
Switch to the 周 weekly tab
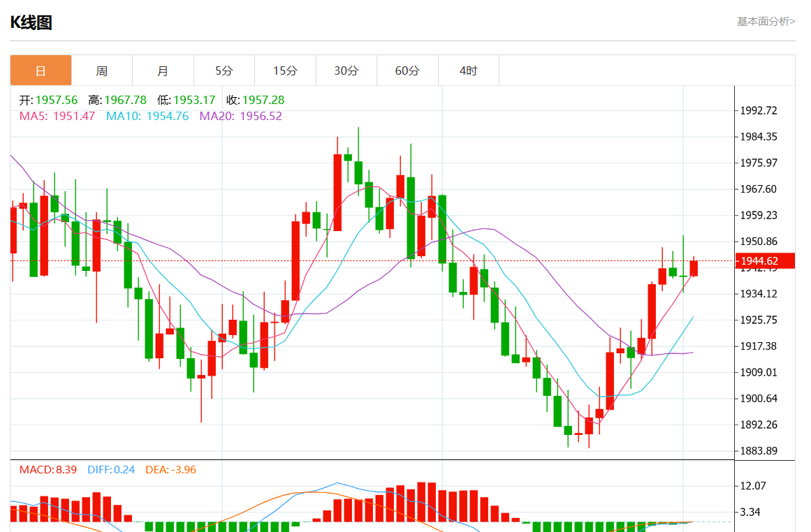[x=102, y=71]
